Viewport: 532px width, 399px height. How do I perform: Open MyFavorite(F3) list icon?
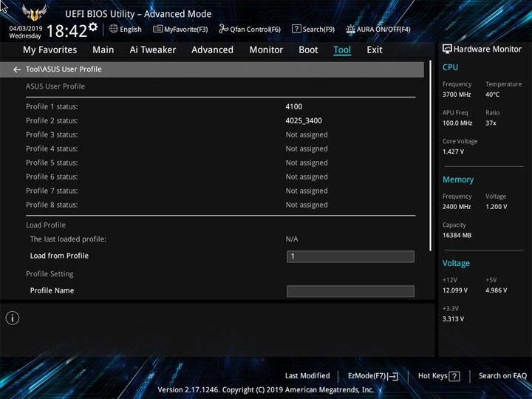tap(157, 29)
